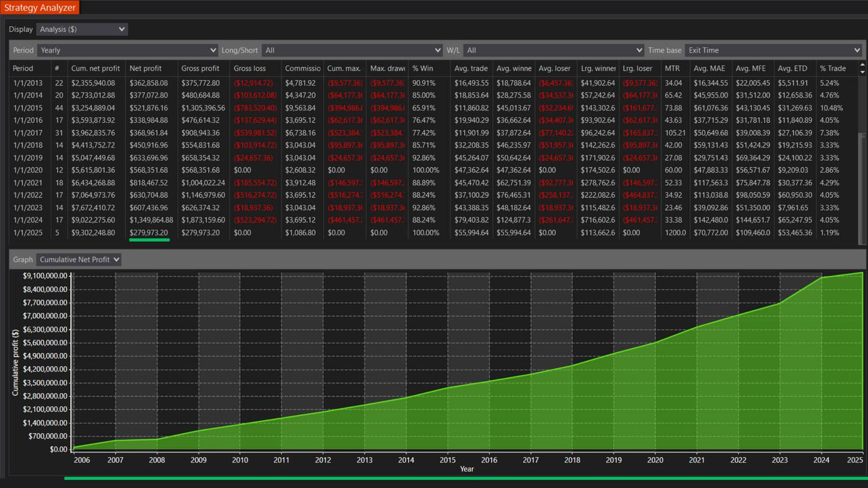Click the MTR value 1200.0

pyautogui.click(x=675, y=232)
